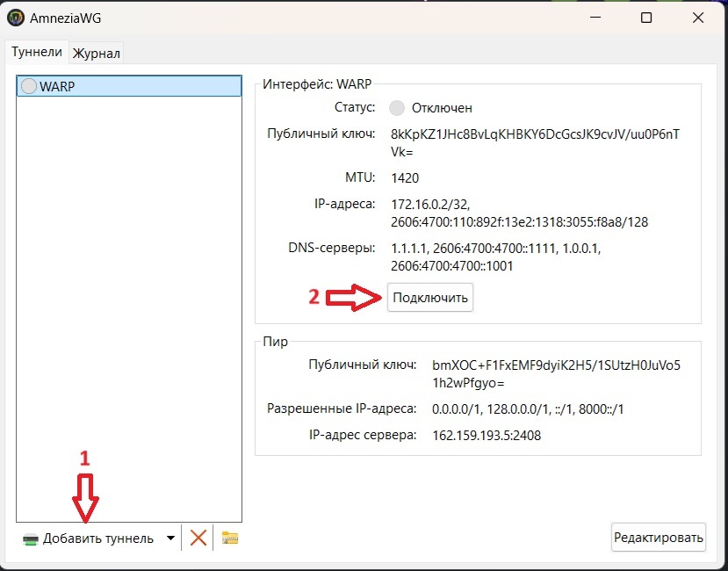Click server address 162.159.193.5:2408
The image size is (728, 571).
pos(487,436)
